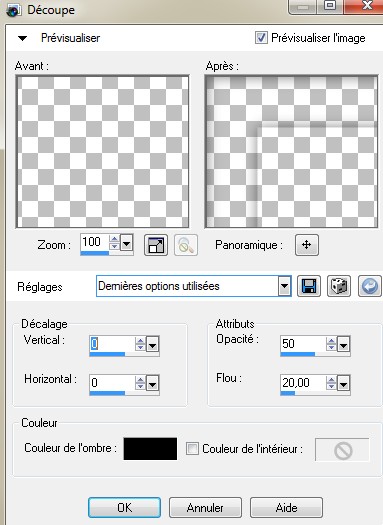Click the Vertical offset input field
Image resolution: width=383 pixels, height=525 pixels.
click(112, 344)
